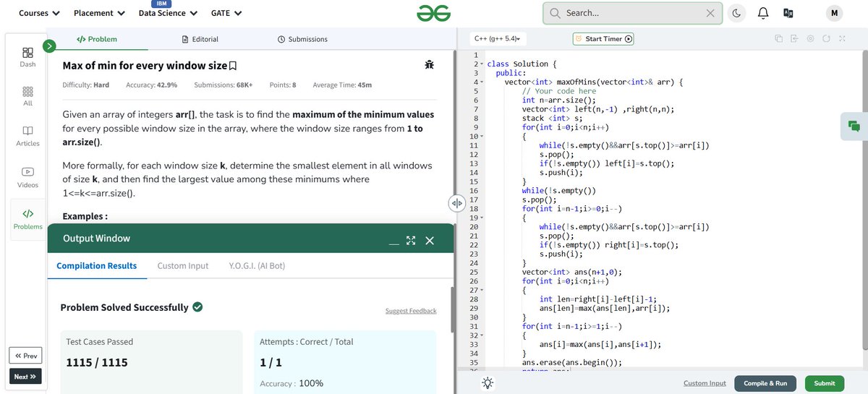Fold code at line 4
The height and width of the screenshot is (394, 868).
tap(482, 82)
